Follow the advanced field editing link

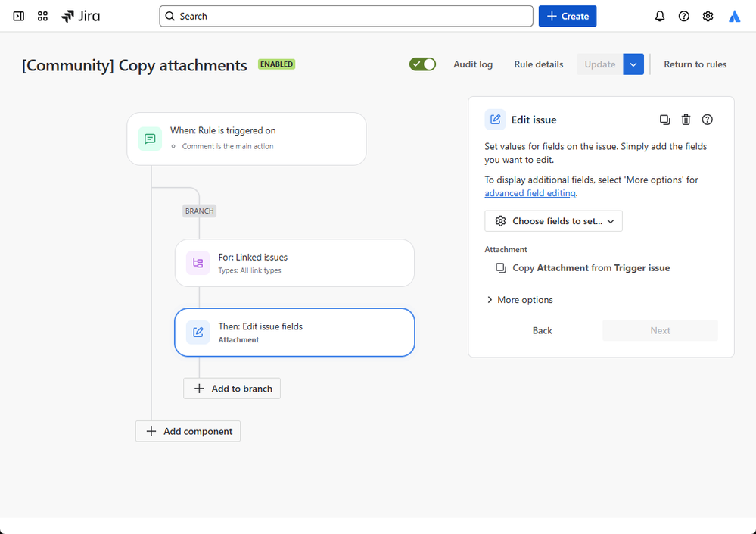(530, 193)
